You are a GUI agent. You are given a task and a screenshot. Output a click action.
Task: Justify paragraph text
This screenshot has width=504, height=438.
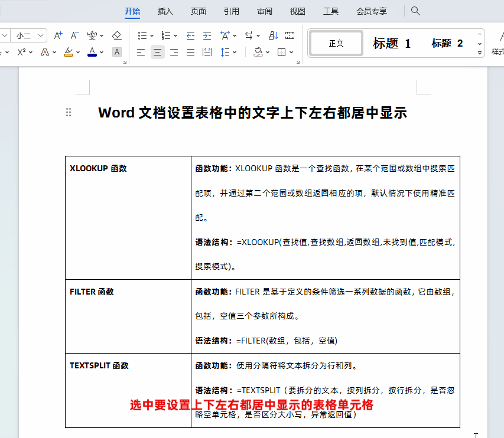pos(191,52)
